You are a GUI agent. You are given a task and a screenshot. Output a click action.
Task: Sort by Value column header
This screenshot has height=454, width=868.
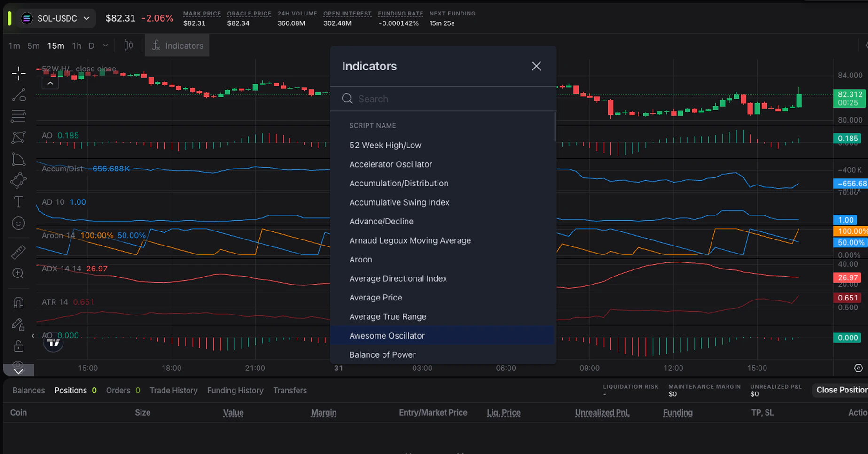[233, 413]
